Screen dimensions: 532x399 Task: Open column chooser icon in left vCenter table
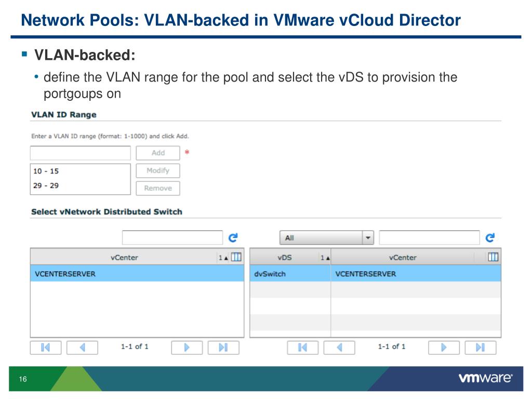[x=236, y=257]
